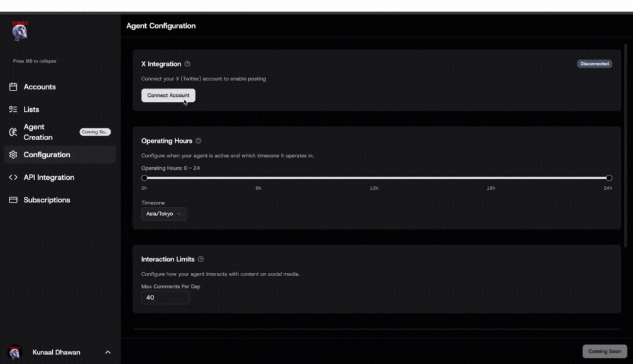Image resolution: width=633 pixels, height=364 pixels.
Task: Click the Coming Soon button at bottom right
Action: point(604,351)
